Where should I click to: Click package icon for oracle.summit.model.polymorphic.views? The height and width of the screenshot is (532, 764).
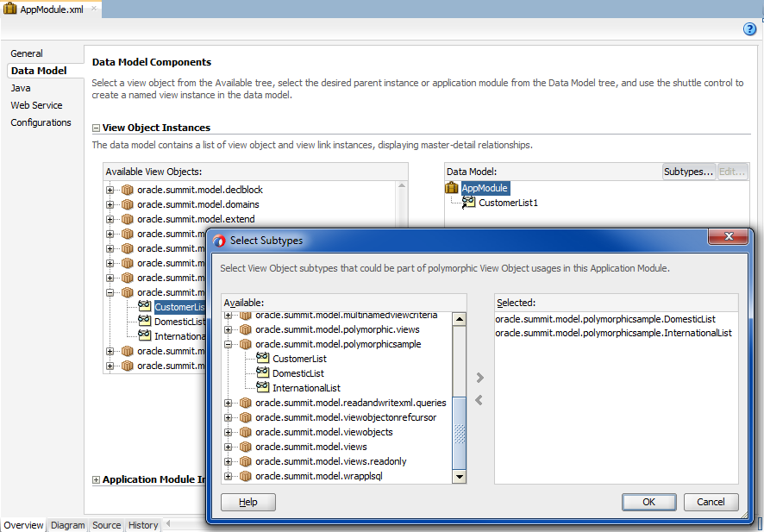point(245,329)
